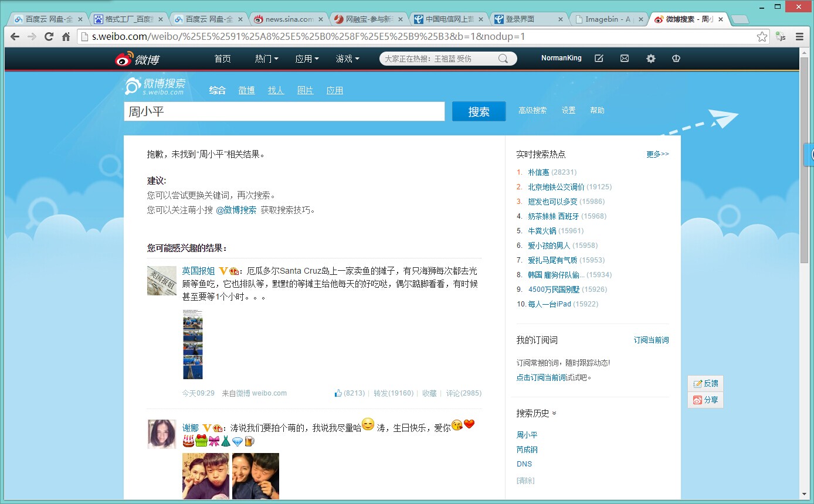
Task: Click [清除] to clear search history
Action: (525, 481)
